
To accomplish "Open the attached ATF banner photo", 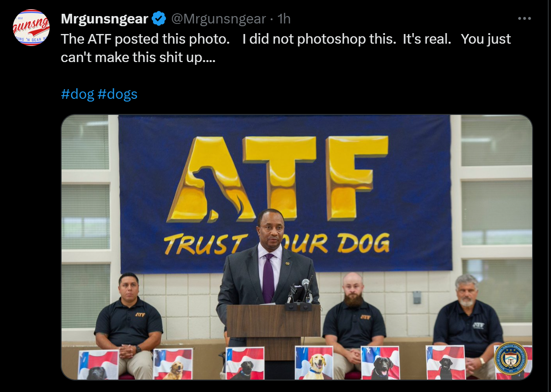I will pyautogui.click(x=297, y=247).
